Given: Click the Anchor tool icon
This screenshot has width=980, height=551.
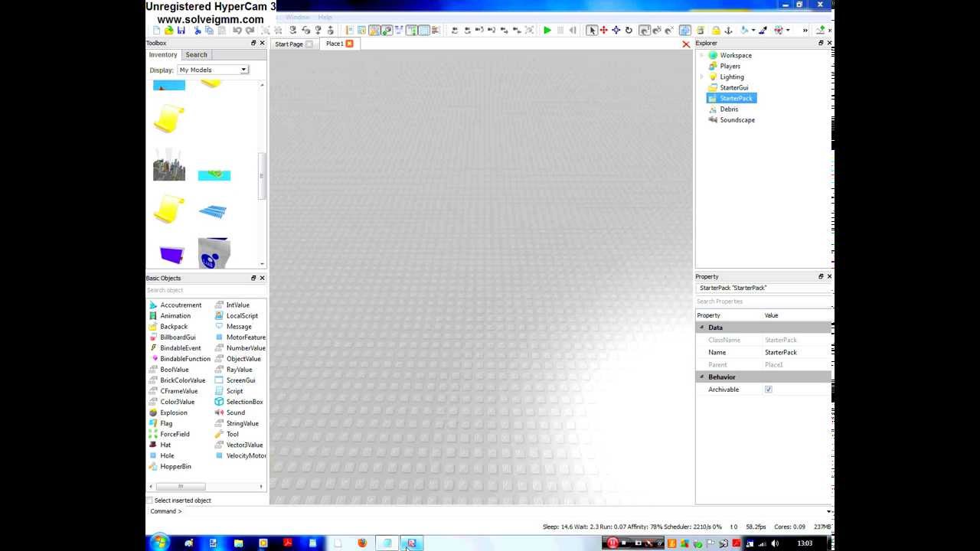Looking at the screenshot, I should 728,31.
